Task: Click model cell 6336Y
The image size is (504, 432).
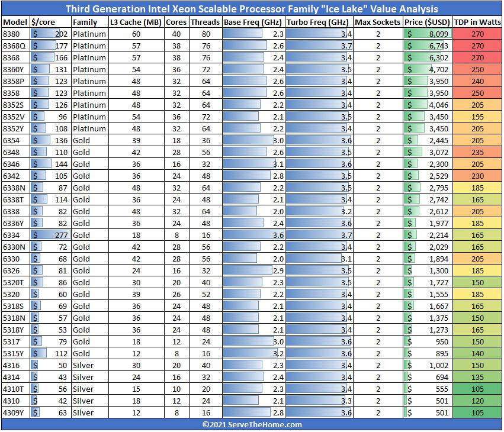Action: [15, 223]
